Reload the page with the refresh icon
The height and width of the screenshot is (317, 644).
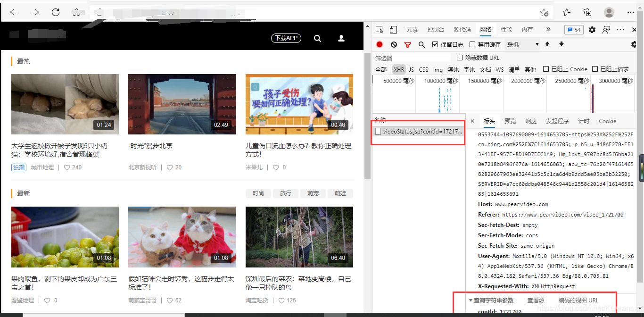56,12
